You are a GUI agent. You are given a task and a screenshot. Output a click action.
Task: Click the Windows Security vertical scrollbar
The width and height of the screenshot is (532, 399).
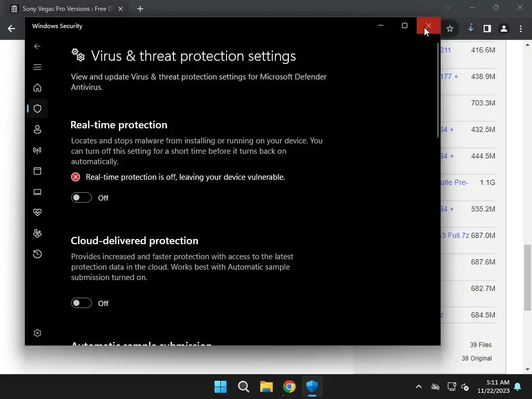438,90
